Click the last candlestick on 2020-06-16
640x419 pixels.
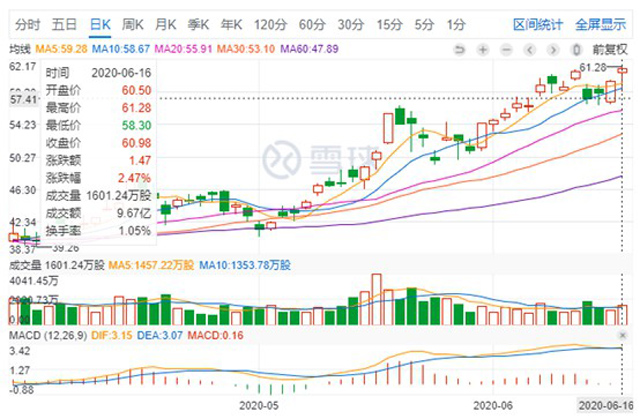click(x=622, y=71)
